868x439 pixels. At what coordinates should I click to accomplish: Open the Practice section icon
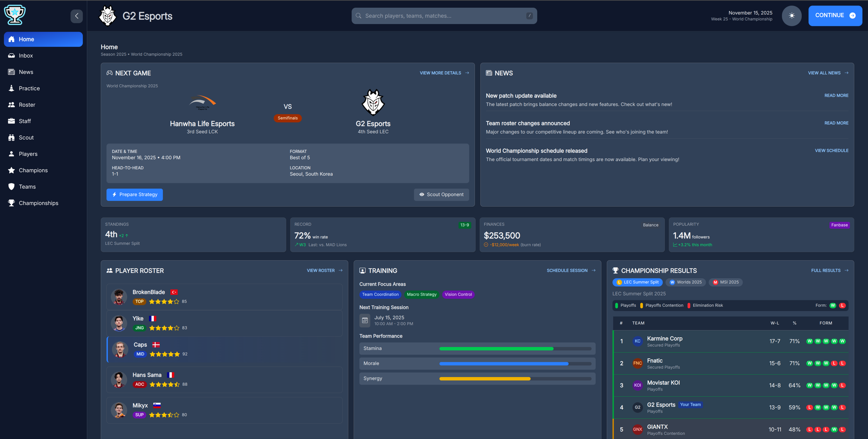(x=11, y=88)
